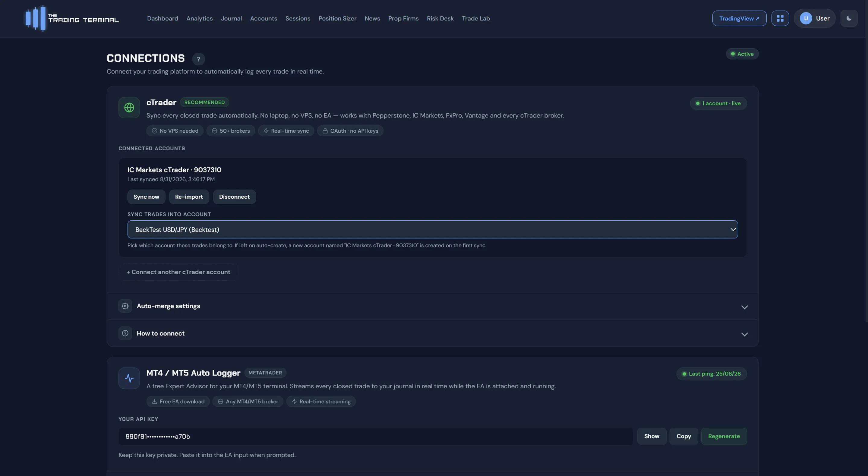Image resolution: width=868 pixels, height=476 pixels.
Task: Open the Journal nav item
Action: 231,18
